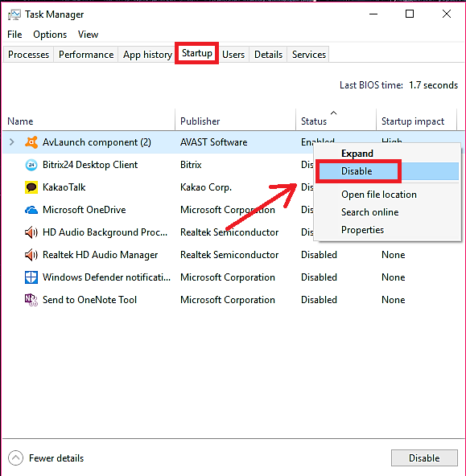
Task: Click the Task Manager title bar icon
Action: [14, 14]
